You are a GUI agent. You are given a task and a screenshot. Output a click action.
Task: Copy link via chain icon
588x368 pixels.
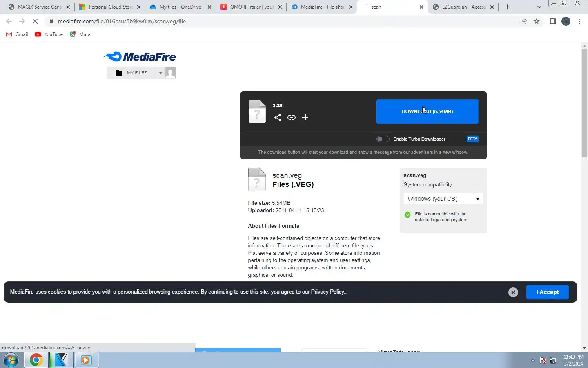[291, 117]
